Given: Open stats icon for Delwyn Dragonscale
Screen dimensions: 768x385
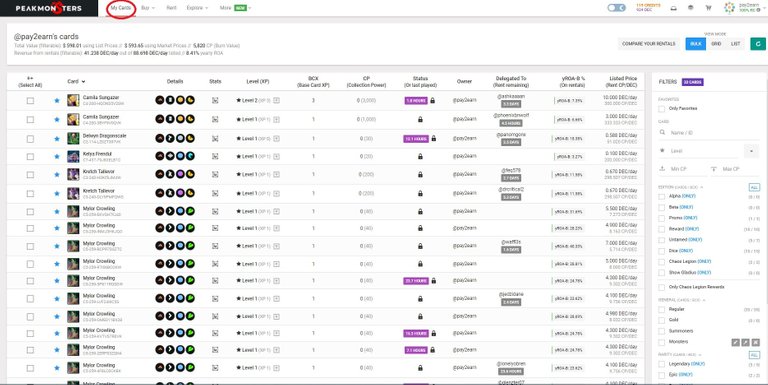Looking at the screenshot, I should (x=215, y=139).
